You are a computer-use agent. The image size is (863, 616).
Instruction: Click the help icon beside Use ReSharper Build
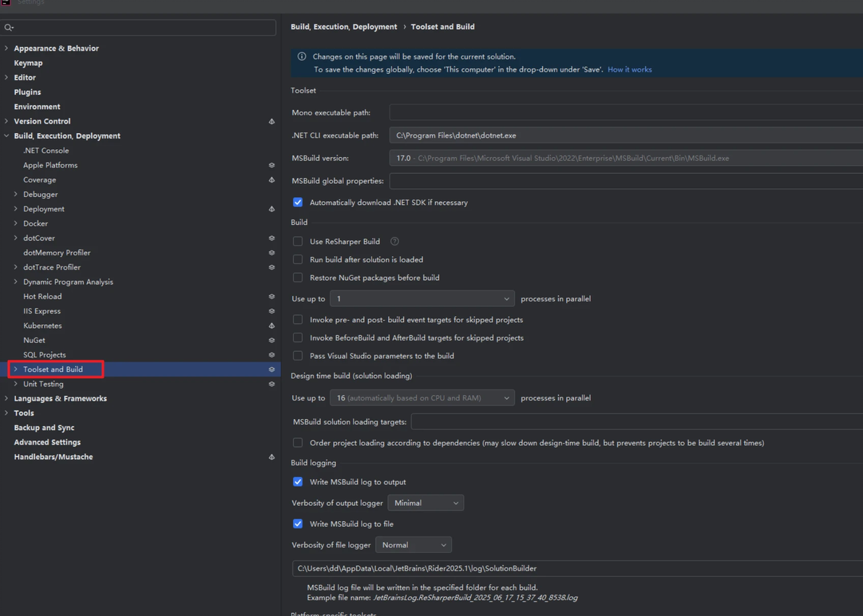[395, 241]
